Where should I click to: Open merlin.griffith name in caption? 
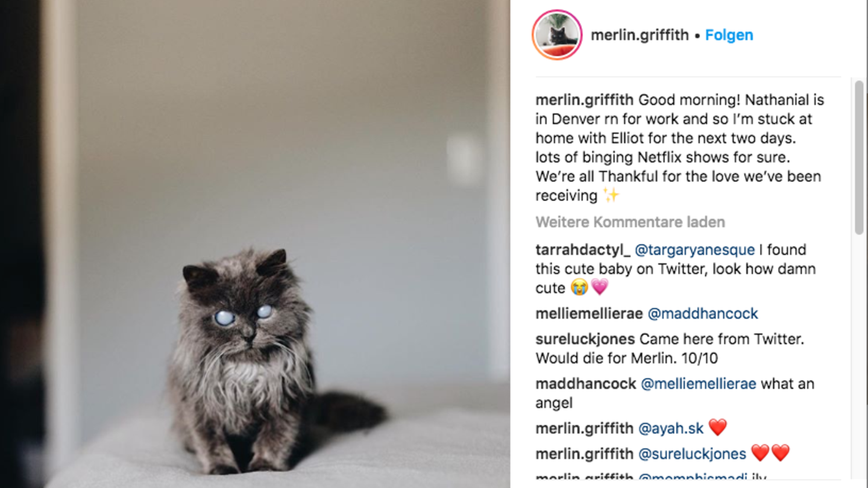point(584,99)
